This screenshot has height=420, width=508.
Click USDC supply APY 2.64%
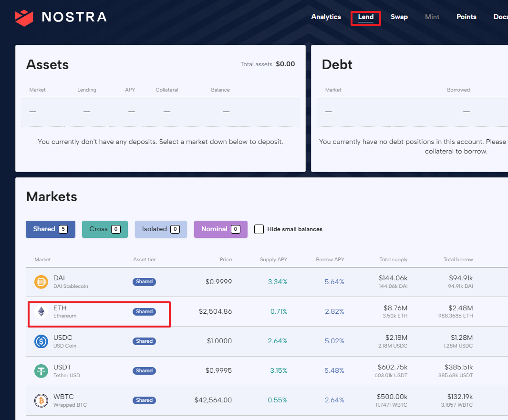tap(278, 341)
